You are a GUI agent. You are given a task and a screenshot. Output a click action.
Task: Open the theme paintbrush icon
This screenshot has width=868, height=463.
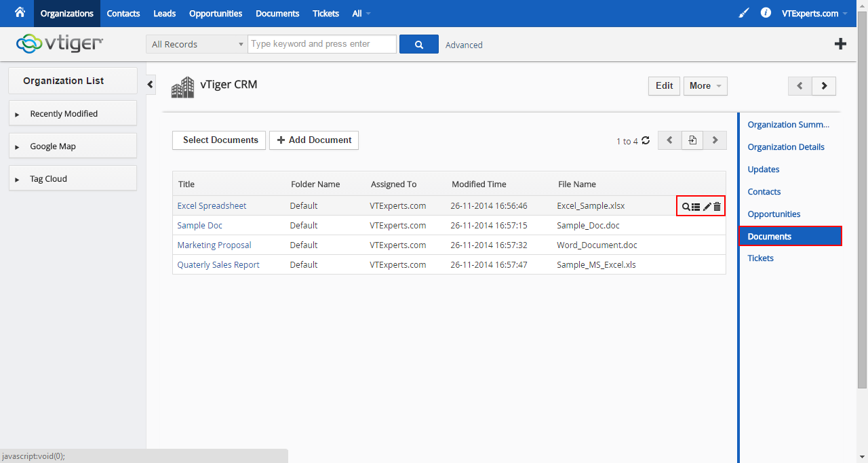click(744, 13)
